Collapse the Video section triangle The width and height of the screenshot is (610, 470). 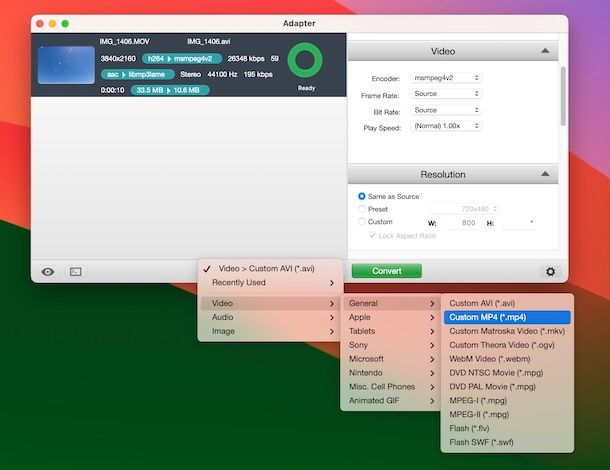pos(545,51)
